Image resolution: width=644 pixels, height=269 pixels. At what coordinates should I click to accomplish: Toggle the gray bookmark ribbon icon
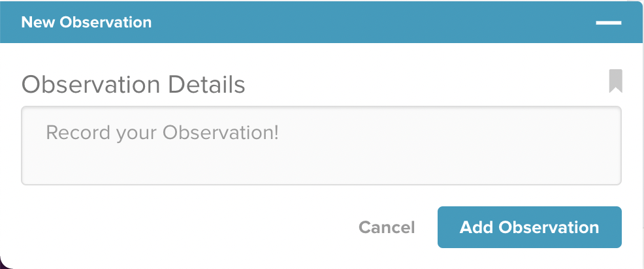coord(615,81)
